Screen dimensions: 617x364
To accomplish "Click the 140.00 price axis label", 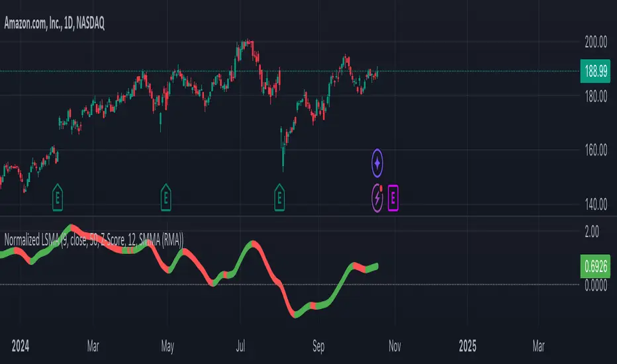I will tap(596, 205).
